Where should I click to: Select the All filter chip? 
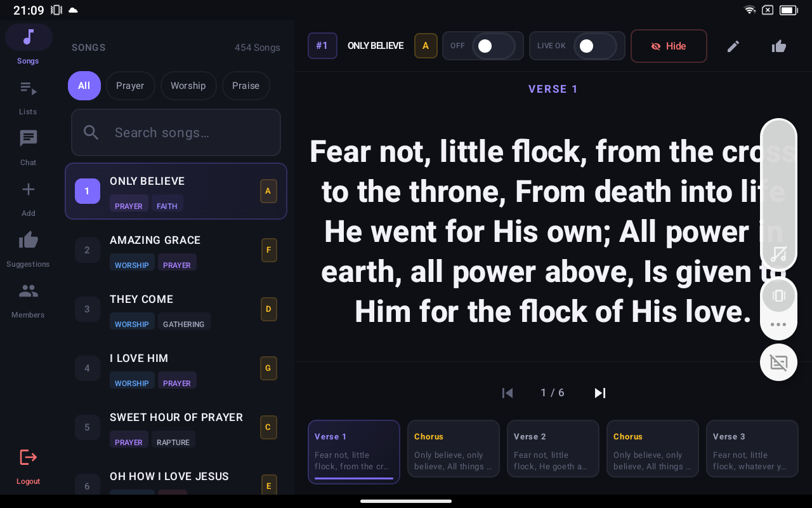point(84,86)
